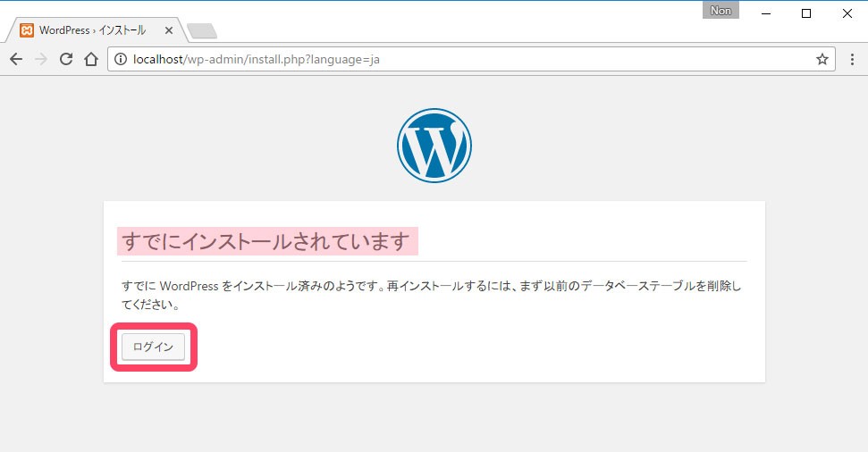Minimize the browser window

tap(766, 13)
